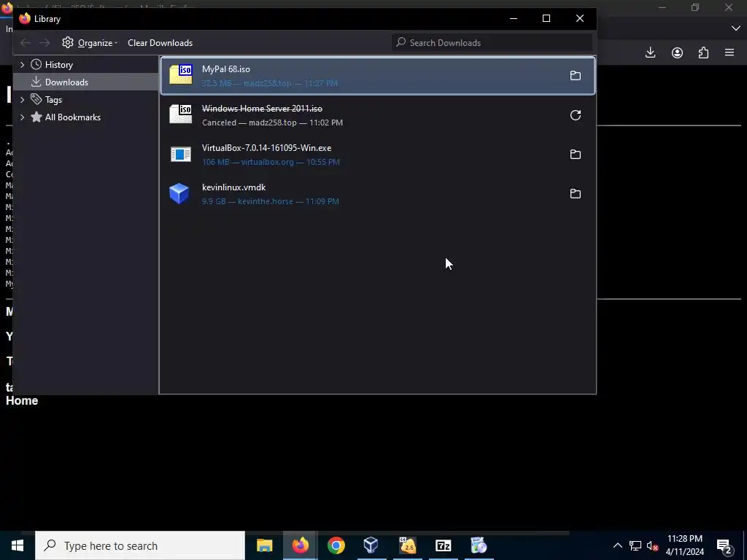Focus the Search Downloads field

(x=492, y=43)
